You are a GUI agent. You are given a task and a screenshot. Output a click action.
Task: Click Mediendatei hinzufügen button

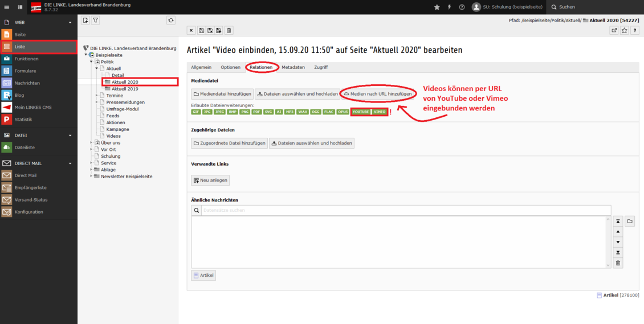click(222, 94)
